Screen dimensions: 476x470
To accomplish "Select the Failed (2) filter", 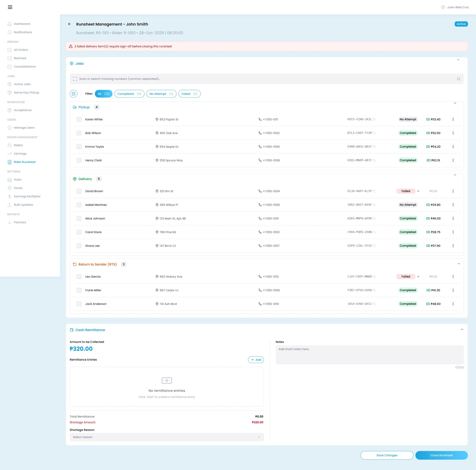I will click(x=189, y=94).
